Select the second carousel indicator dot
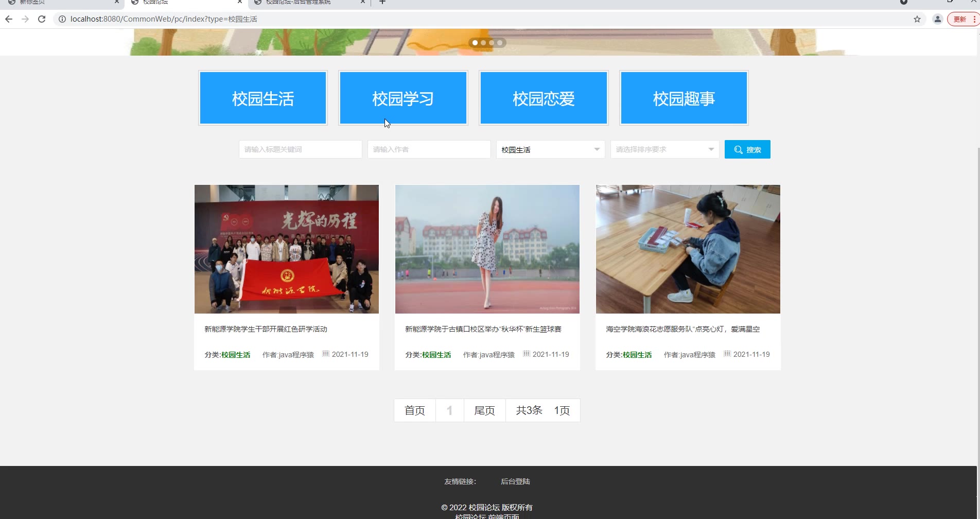 point(483,43)
